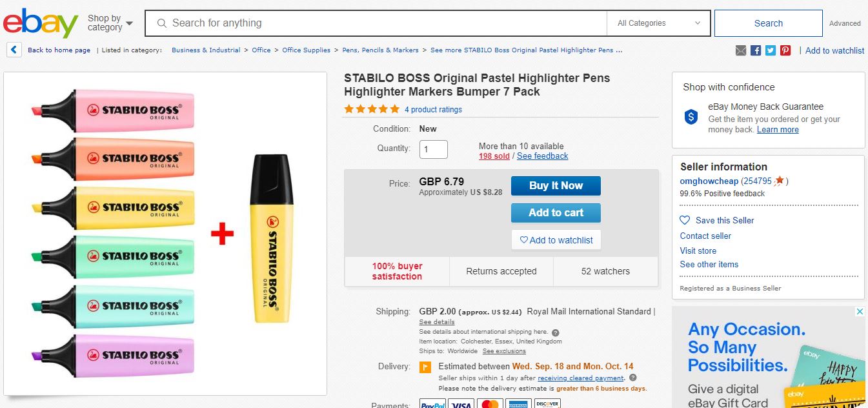This screenshot has width=868, height=408.
Task: Toggle Add to watchlist heart button
Action: [556, 240]
